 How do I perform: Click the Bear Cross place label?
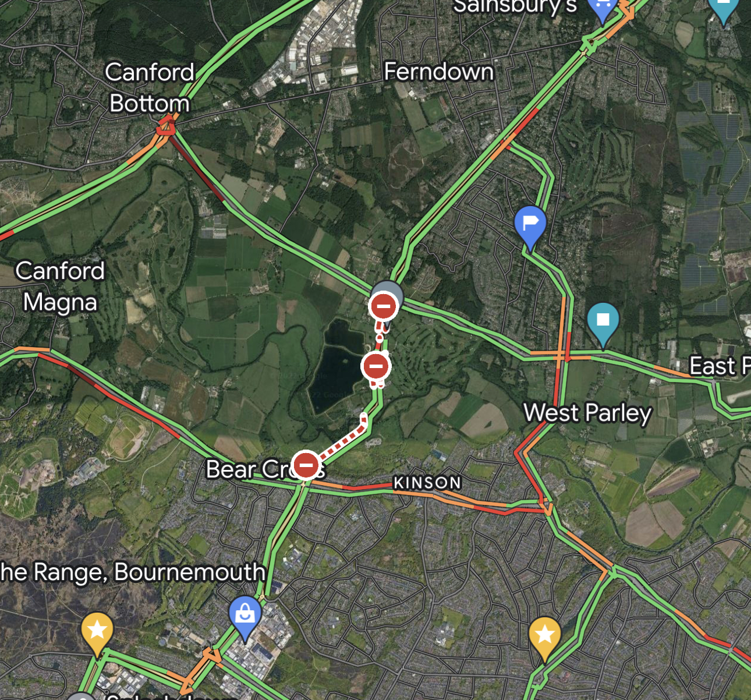click(x=265, y=469)
